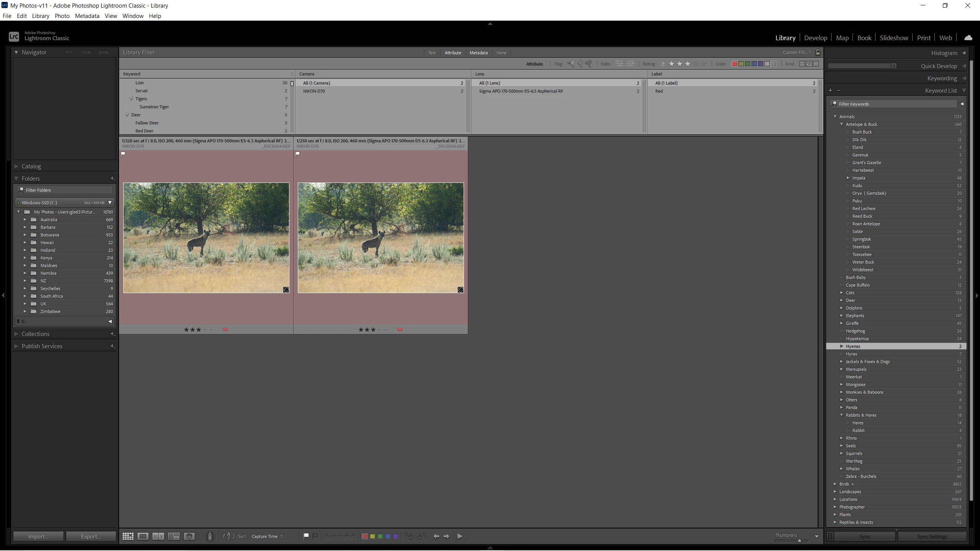Open Survey view
Image resolution: width=980 pixels, height=551 pixels.
click(x=174, y=536)
